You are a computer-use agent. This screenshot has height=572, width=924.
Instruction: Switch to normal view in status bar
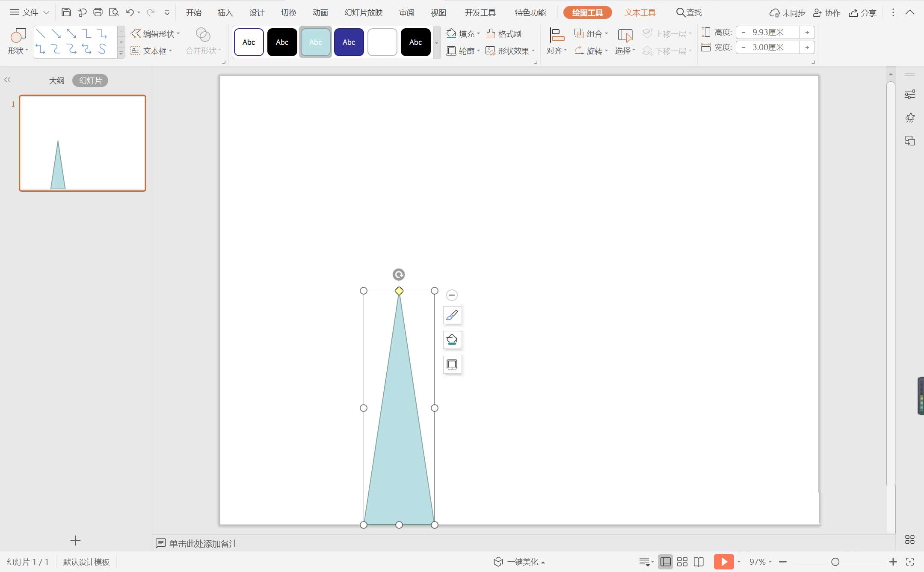coord(666,562)
